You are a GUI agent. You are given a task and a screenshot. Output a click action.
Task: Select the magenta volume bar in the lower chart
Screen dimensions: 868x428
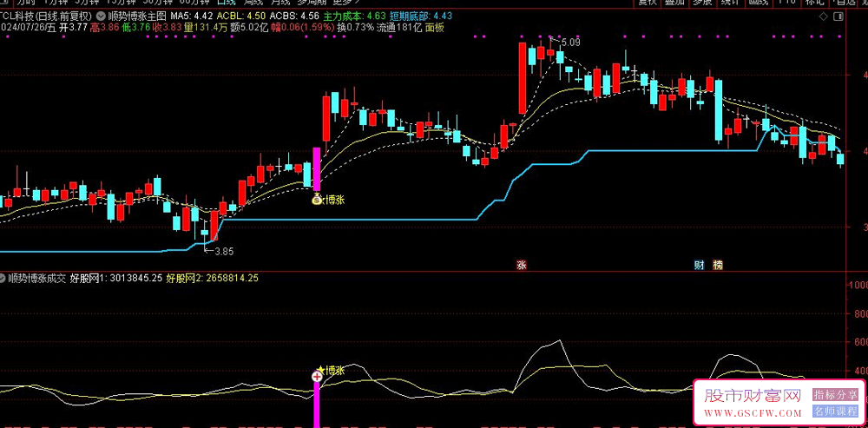(x=317, y=405)
